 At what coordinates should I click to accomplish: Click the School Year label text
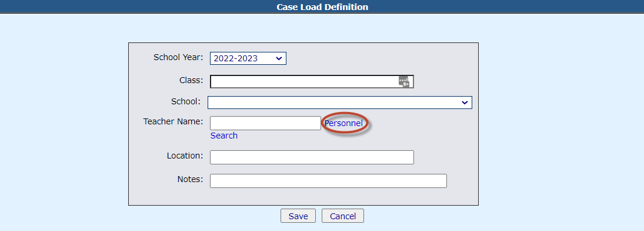[178, 57]
